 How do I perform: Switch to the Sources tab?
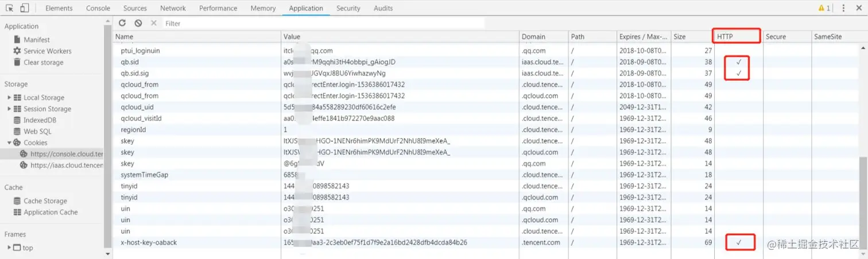pyautogui.click(x=135, y=8)
